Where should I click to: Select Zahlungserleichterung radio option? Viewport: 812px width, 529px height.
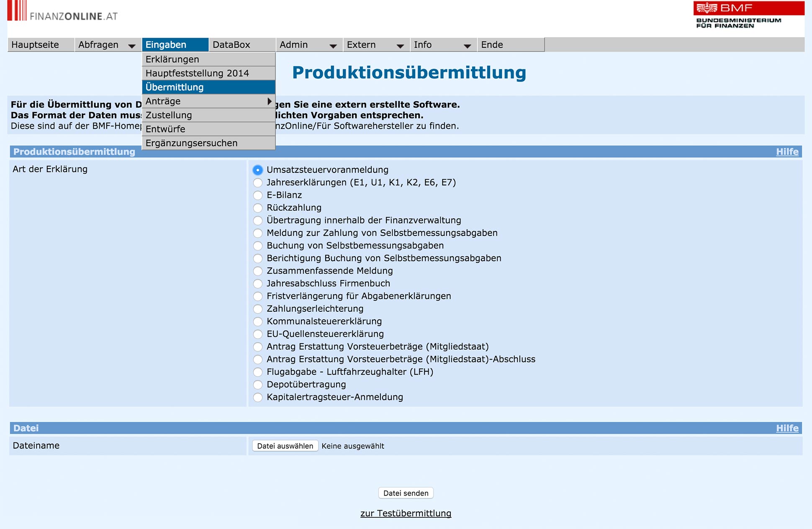coord(258,309)
